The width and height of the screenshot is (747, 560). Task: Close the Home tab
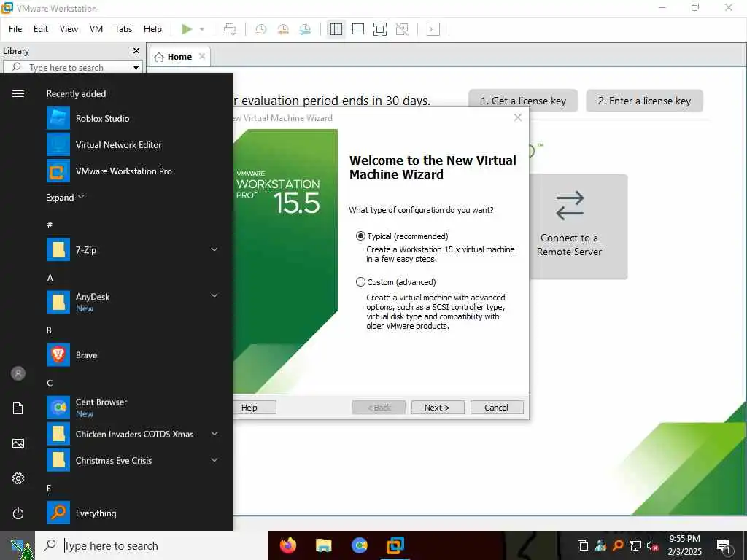click(202, 56)
